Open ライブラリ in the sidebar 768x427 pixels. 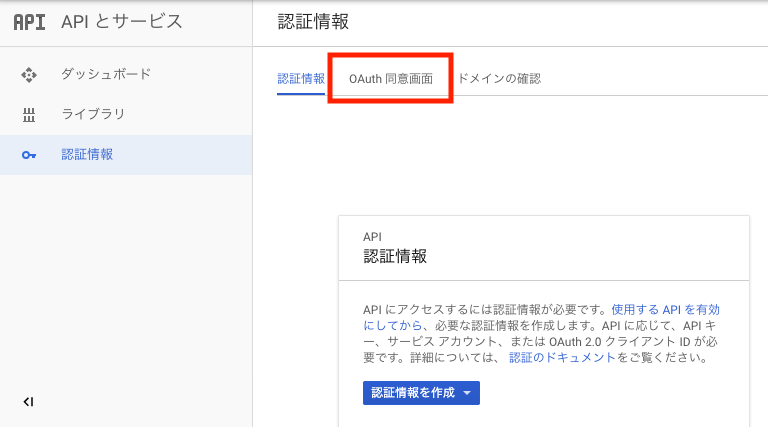tap(126, 115)
